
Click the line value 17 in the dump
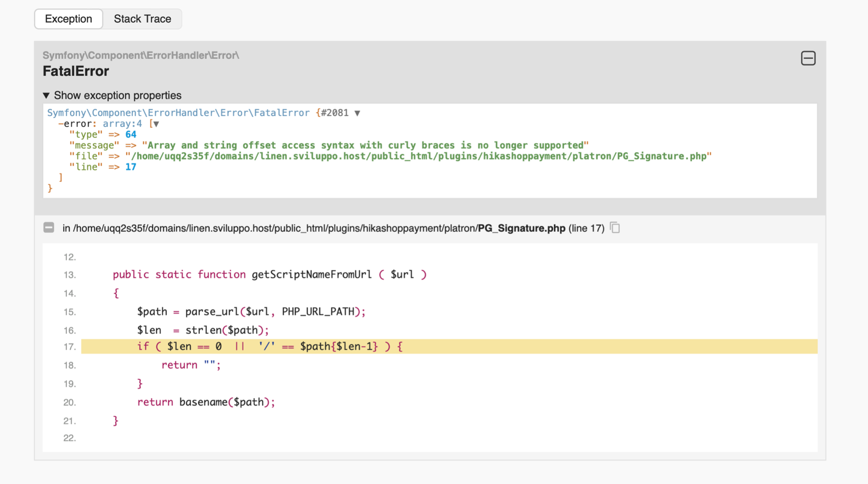click(x=131, y=167)
